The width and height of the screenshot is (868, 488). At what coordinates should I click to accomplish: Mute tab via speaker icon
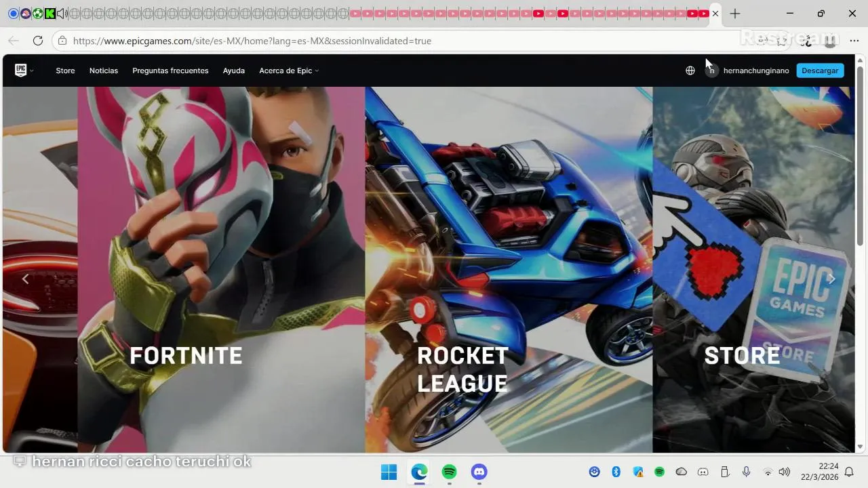[62, 14]
